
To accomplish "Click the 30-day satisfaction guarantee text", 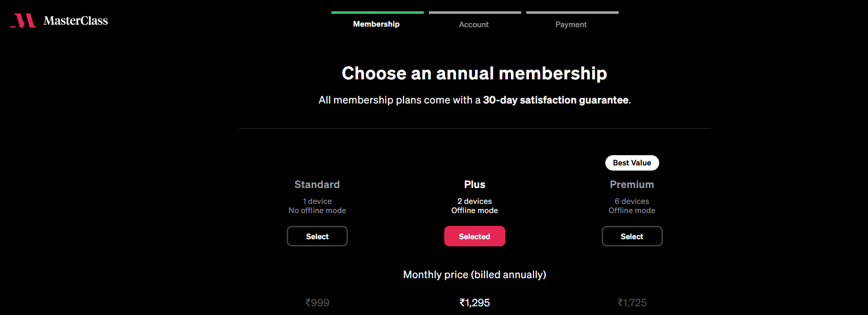I will coord(556,100).
